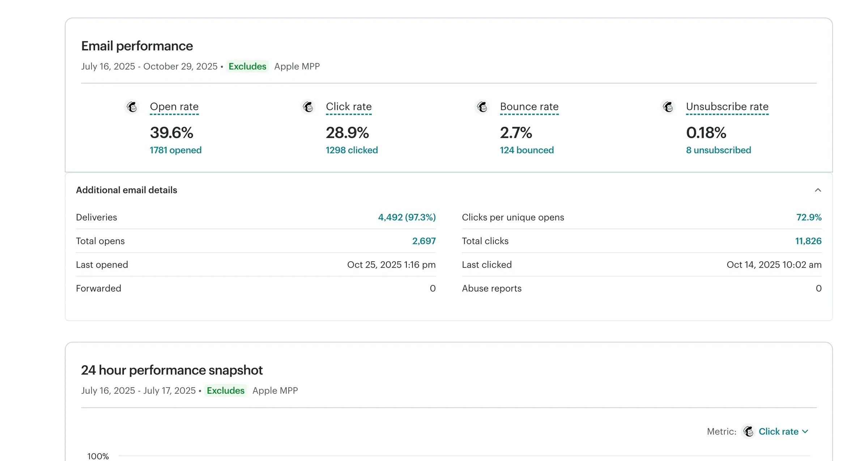Viewport: 868px width, 461px height.
Task: Select the Abuse reports row label
Action: [492, 288]
